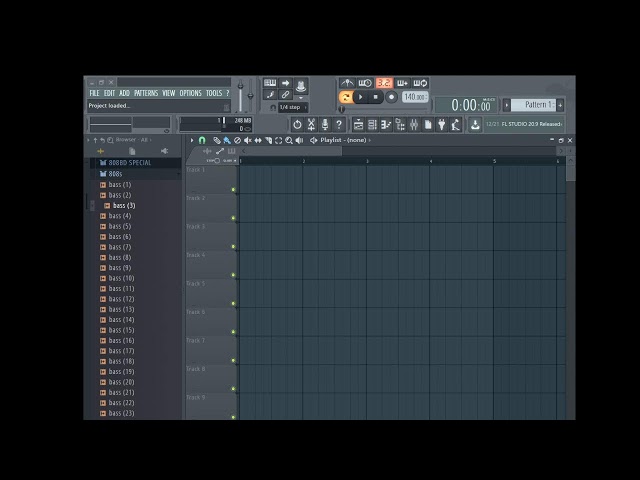640x480 pixels.
Task: Click the undo history circular arrow icon
Action: [297, 124]
